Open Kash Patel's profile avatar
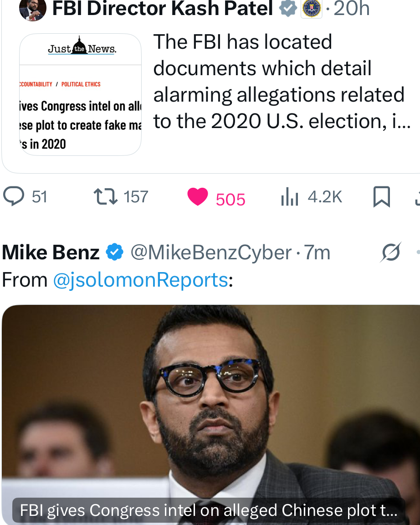420x525 pixels. pyautogui.click(x=32, y=9)
